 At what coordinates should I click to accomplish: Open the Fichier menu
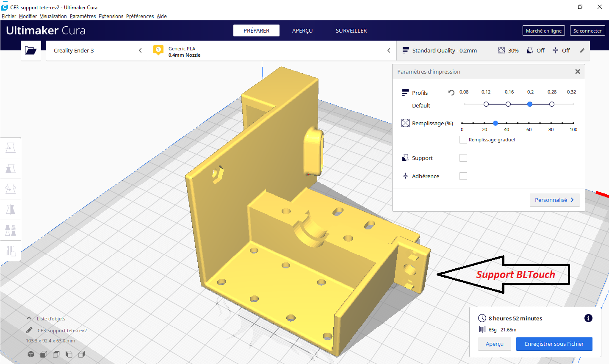[x=9, y=17]
